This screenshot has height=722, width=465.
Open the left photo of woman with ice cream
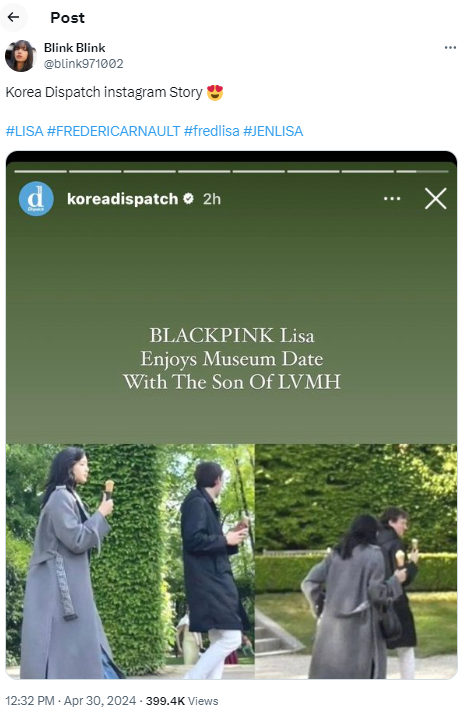(x=130, y=561)
